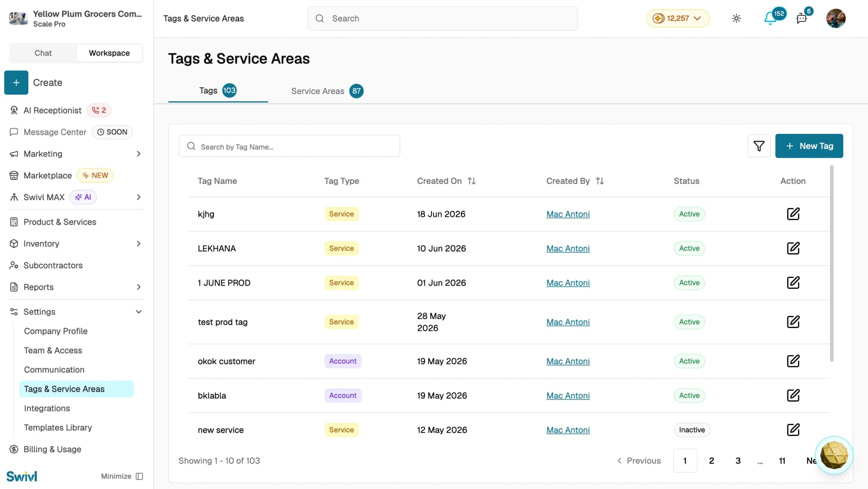Click the plus Create button
868x489 pixels.
(16, 83)
